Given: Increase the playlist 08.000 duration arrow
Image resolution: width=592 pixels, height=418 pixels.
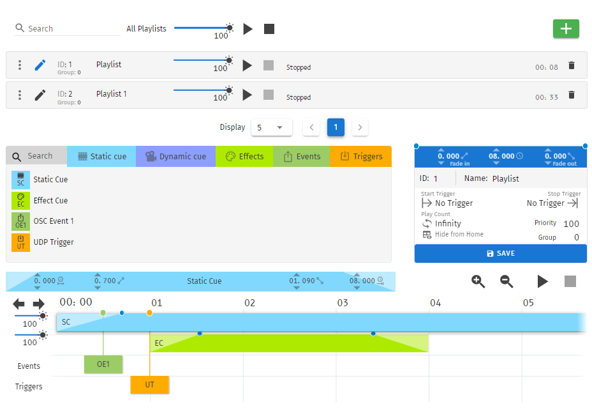Looking at the screenshot, I should click(x=496, y=150).
